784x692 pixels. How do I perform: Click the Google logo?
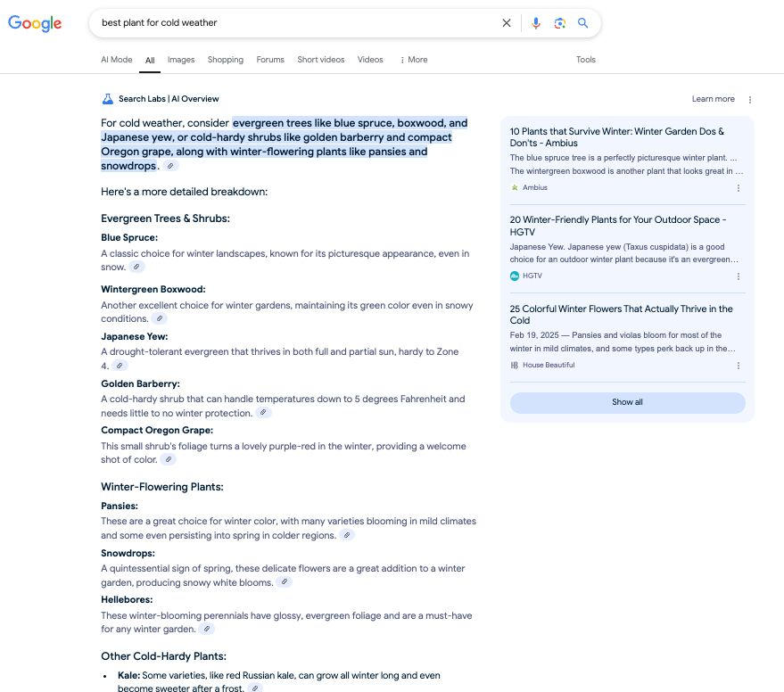[x=35, y=23]
